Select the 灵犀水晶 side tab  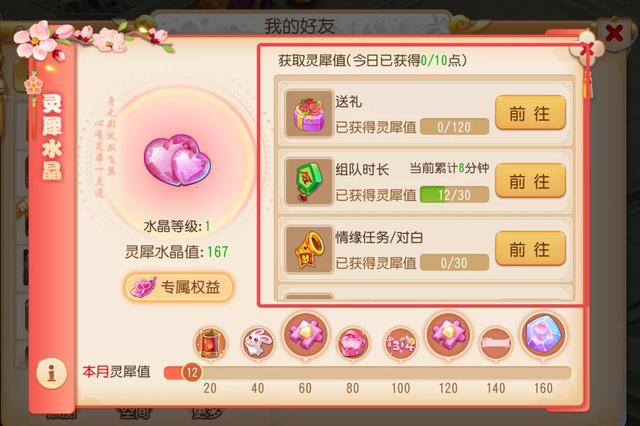(52, 139)
